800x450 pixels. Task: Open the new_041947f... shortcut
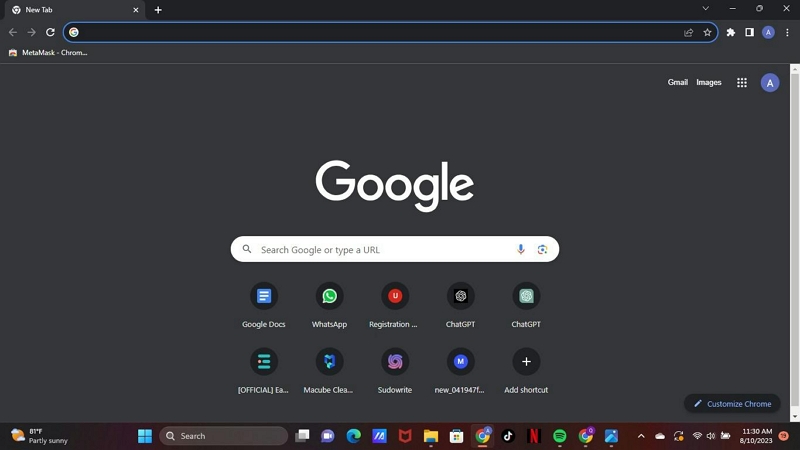coord(461,371)
